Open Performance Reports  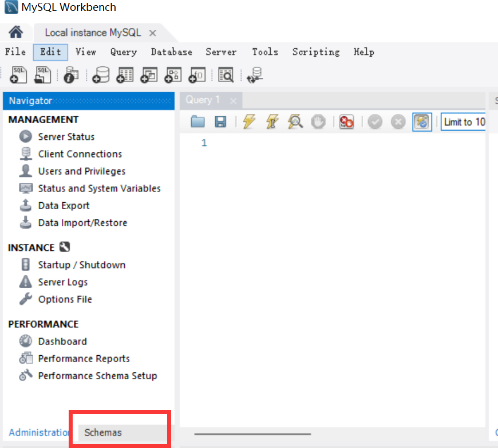point(84,358)
